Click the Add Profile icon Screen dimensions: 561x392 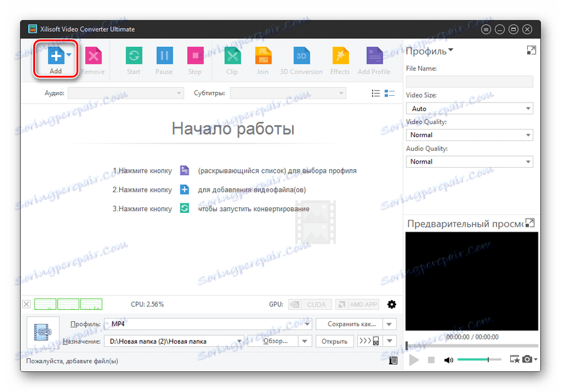pos(374,56)
